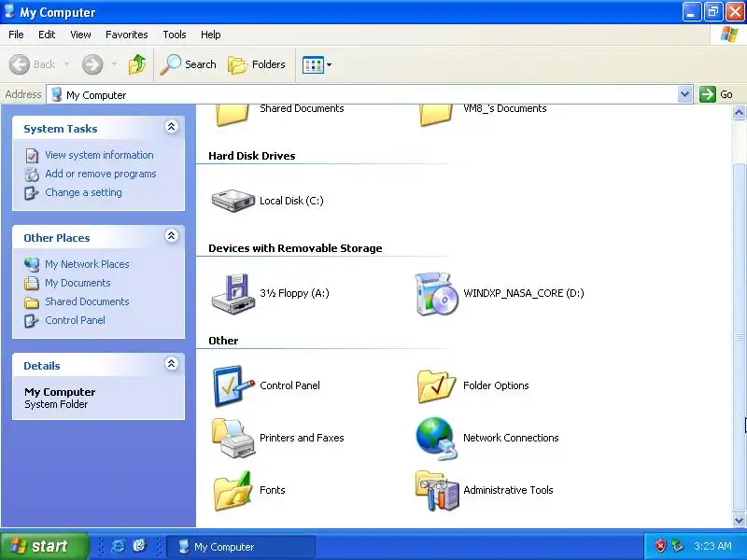
Task: Open the Views dropdown arrow
Action: coord(329,64)
